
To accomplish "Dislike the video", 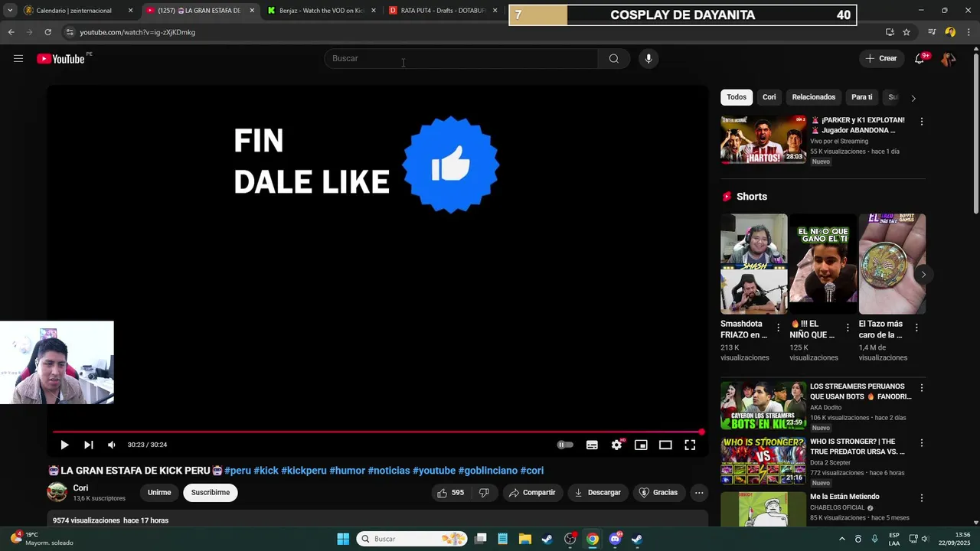I will 484,493.
